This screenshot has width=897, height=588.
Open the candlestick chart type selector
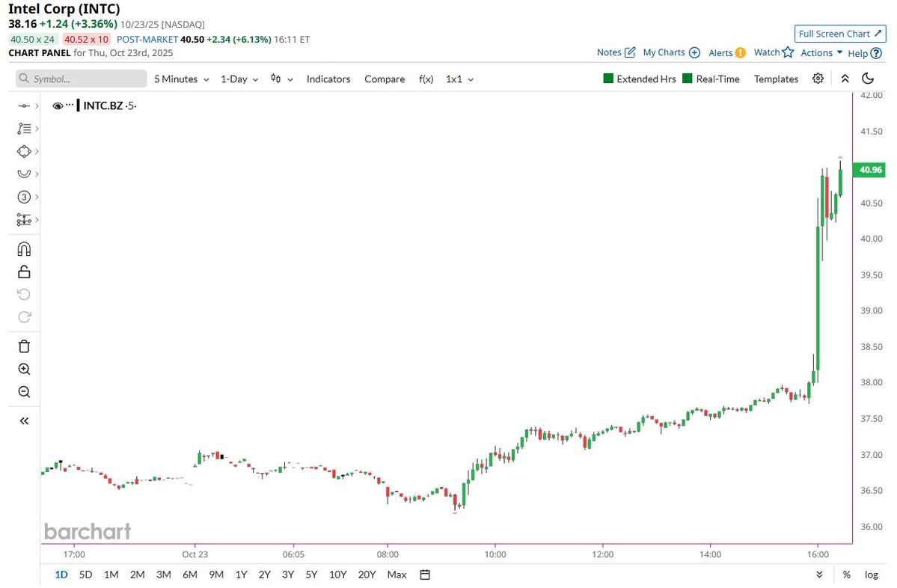pyautogui.click(x=281, y=79)
